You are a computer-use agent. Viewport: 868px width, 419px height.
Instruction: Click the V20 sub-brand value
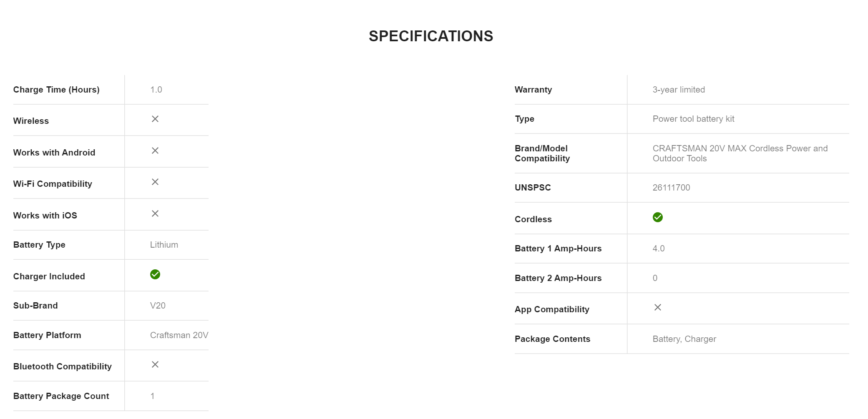pyautogui.click(x=158, y=306)
